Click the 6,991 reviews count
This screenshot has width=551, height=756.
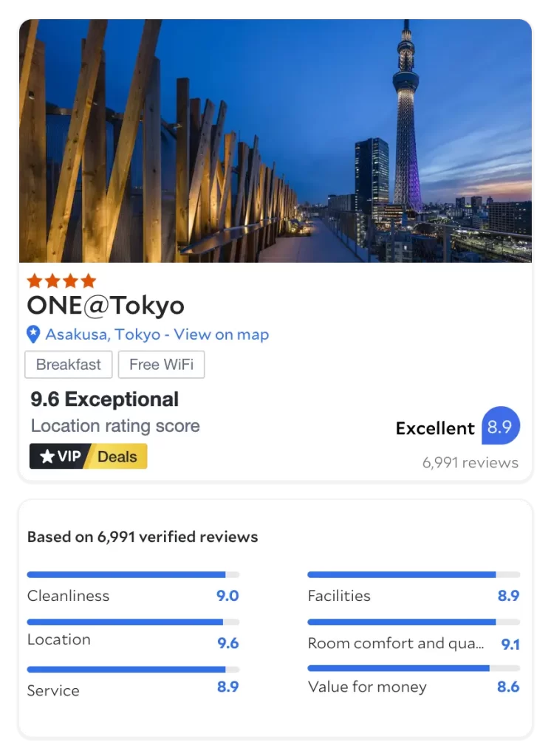(470, 463)
